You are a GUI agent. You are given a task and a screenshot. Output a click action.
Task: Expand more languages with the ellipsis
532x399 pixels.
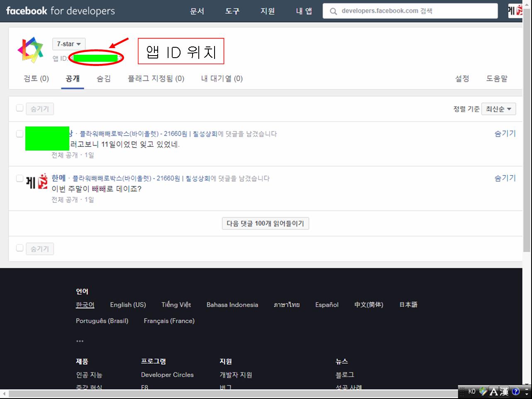point(80,341)
